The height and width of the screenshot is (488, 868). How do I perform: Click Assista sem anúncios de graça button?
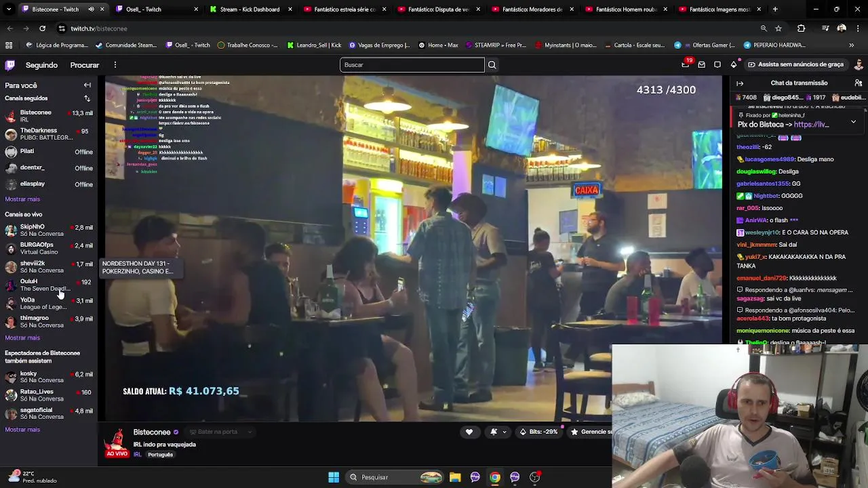[795, 65]
